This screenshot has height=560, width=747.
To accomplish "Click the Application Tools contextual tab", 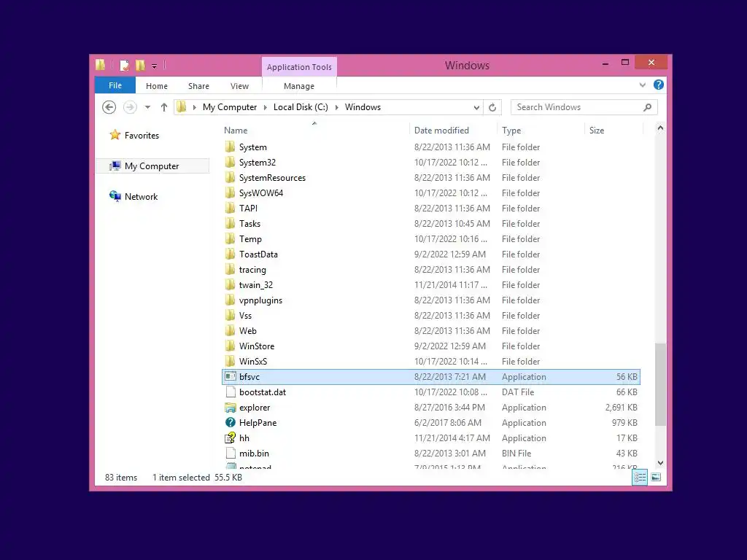I will [299, 67].
